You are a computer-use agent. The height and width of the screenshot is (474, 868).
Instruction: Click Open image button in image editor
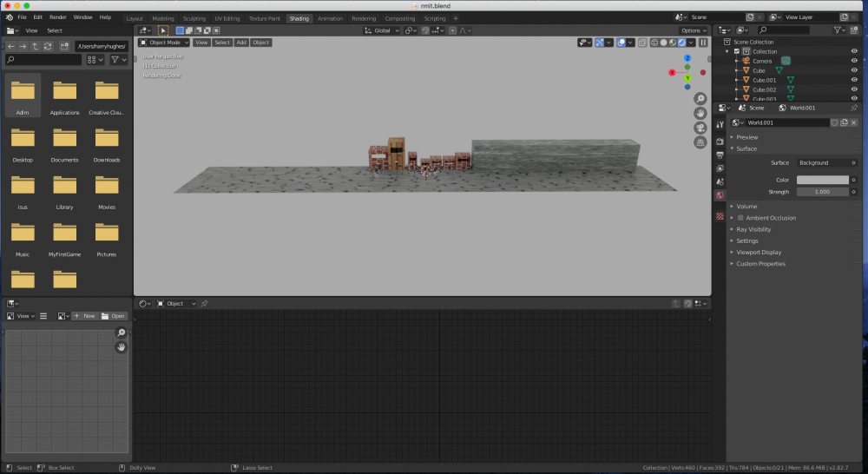[113, 316]
